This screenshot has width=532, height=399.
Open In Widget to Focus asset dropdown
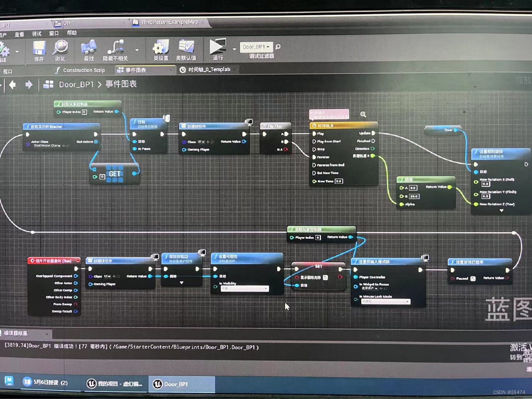tap(369, 288)
